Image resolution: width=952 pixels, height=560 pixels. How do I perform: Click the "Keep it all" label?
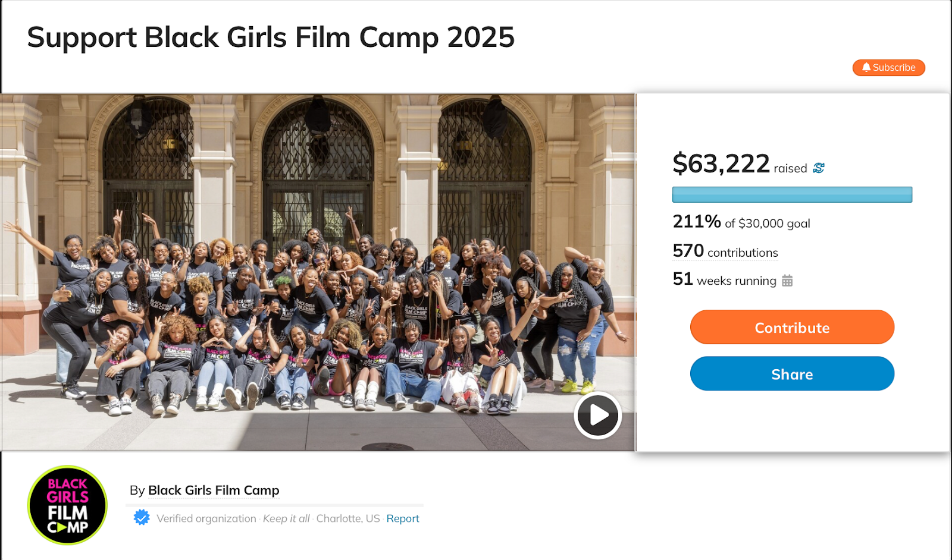(286, 518)
